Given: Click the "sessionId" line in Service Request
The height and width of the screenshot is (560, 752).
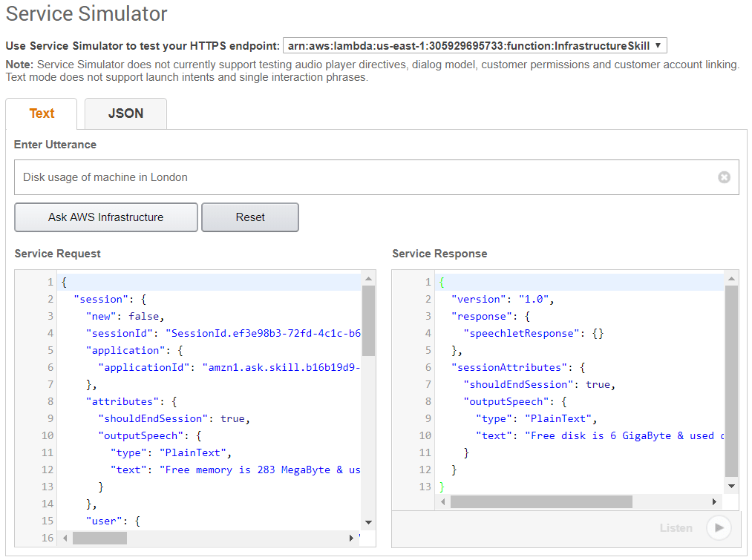Looking at the screenshot, I should [x=223, y=334].
